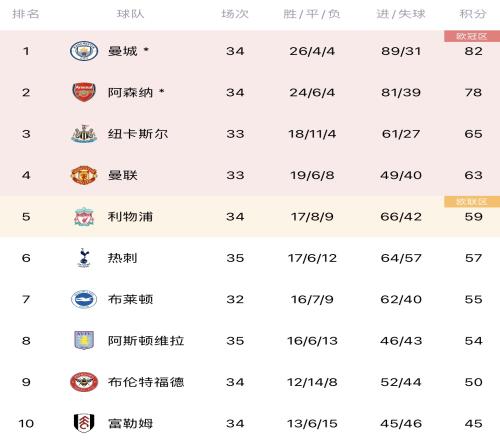Open Newcastle's magpie crest icon
Image resolution: width=500 pixels, height=440 pixels.
tap(84, 134)
